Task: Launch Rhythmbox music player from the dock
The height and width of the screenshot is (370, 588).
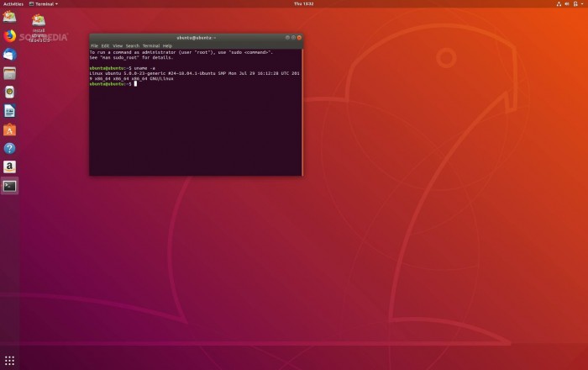Action: point(9,92)
